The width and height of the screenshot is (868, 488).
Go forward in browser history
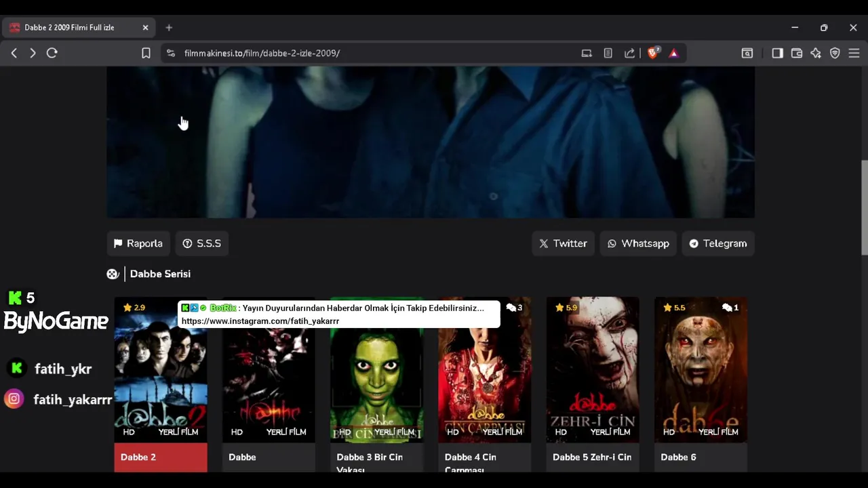(33, 53)
